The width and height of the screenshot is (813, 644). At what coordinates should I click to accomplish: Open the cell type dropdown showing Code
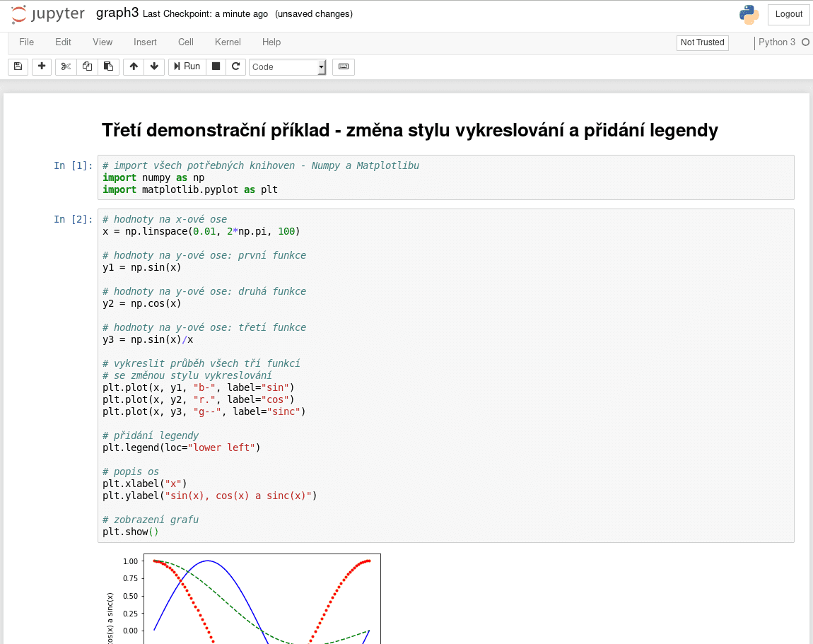tap(288, 67)
